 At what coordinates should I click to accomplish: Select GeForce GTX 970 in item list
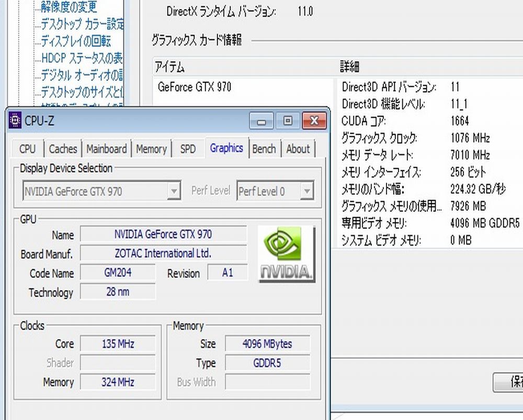pyautogui.click(x=195, y=87)
